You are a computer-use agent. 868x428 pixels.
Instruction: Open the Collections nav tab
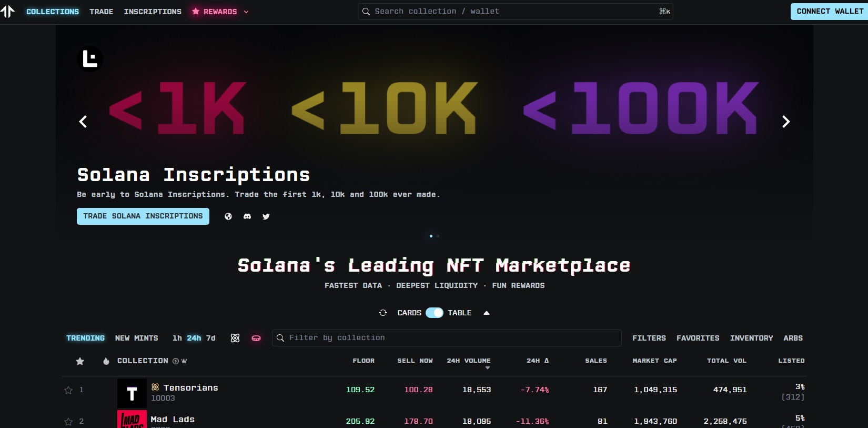[53, 12]
